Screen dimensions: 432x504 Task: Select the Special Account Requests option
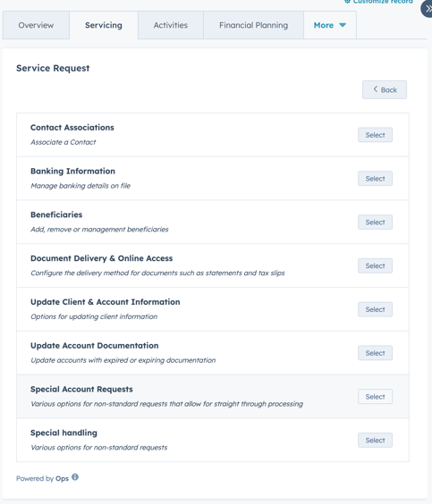click(x=375, y=397)
